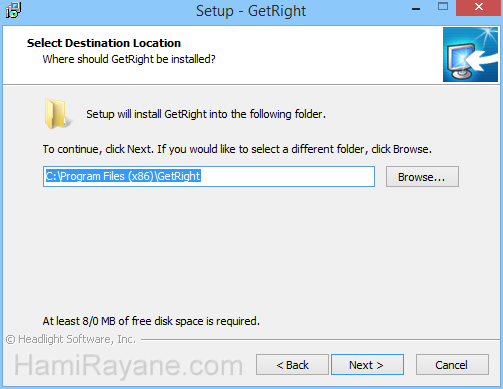Click the free disk space requirement text
The image size is (503, 389).
click(x=151, y=321)
